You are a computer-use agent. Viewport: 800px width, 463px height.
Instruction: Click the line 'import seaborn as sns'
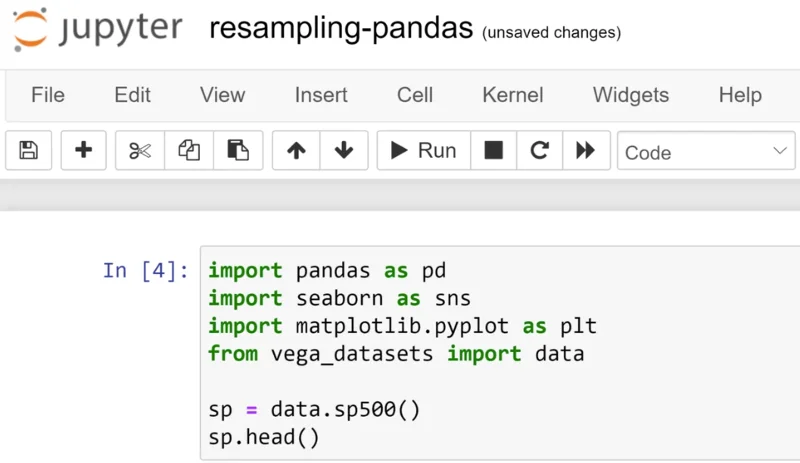point(339,298)
